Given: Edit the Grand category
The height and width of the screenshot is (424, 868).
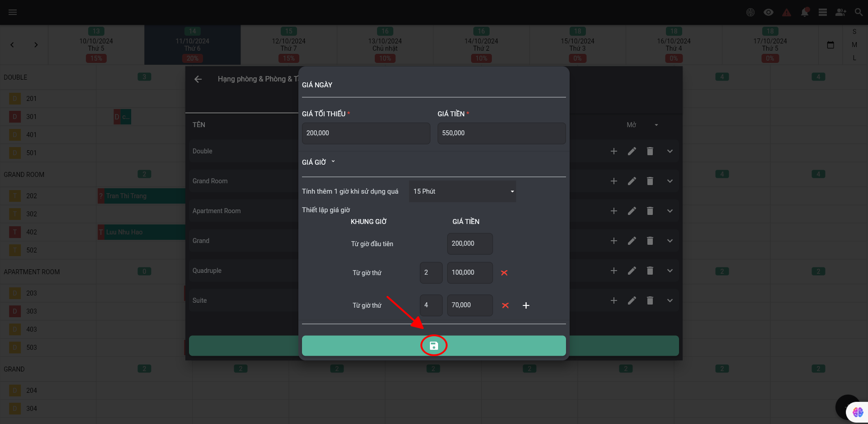Looking at the screenshot, I should click(632, 241).
